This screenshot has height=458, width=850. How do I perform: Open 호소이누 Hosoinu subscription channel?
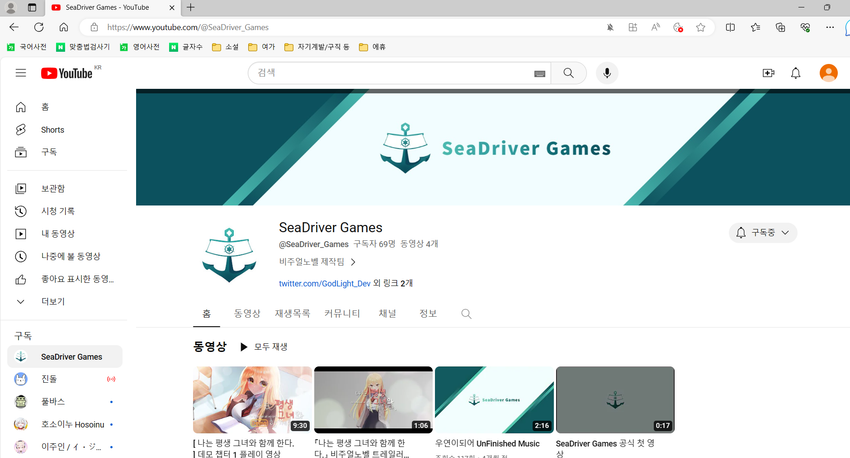click(x=65, y=424)
